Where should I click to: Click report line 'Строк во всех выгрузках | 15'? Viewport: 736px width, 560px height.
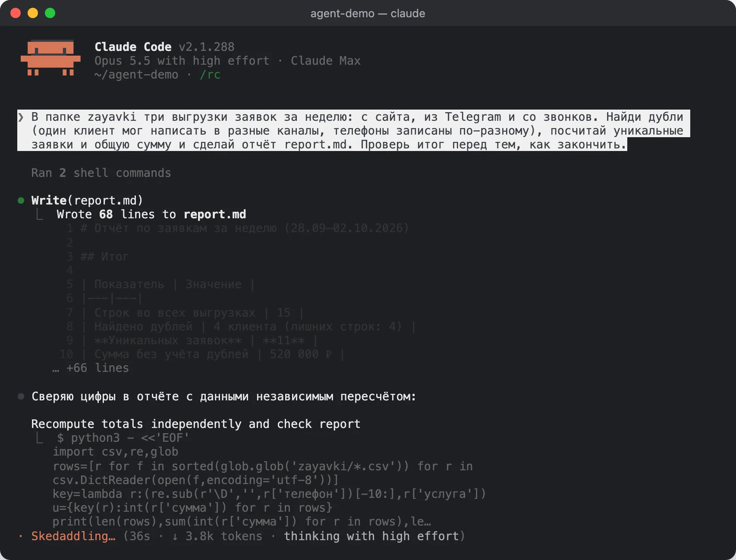(x=193, y=312)
